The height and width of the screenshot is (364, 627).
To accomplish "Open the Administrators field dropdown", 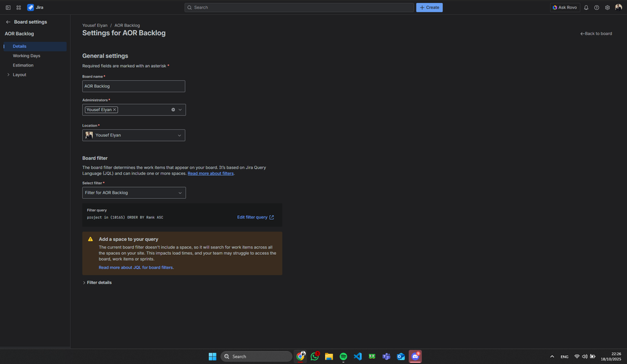I will click(x=180, y=109).
